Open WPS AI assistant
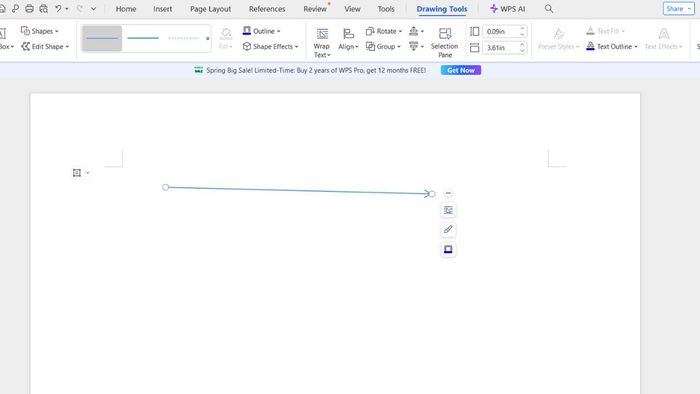 point(507,9)
